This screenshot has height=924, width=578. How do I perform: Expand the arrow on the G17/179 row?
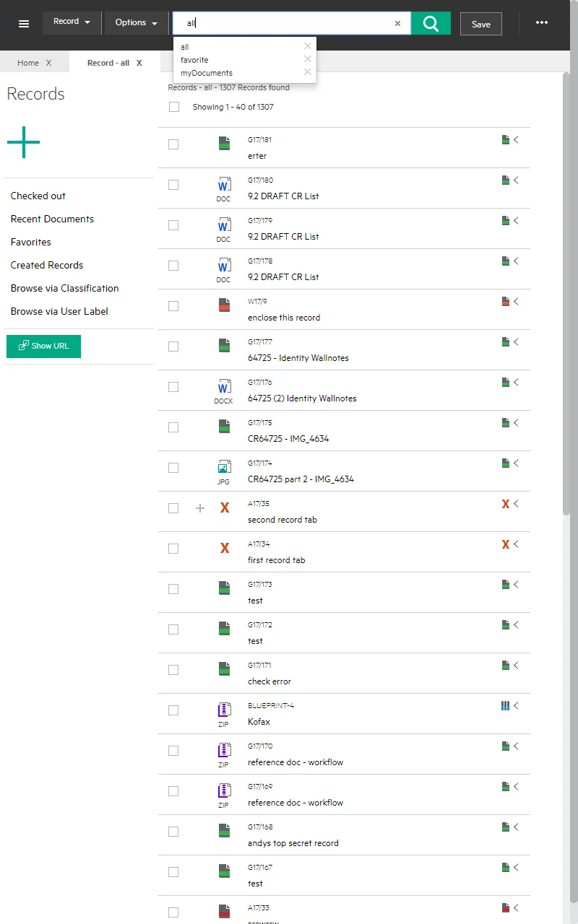(x=516, y=221)
